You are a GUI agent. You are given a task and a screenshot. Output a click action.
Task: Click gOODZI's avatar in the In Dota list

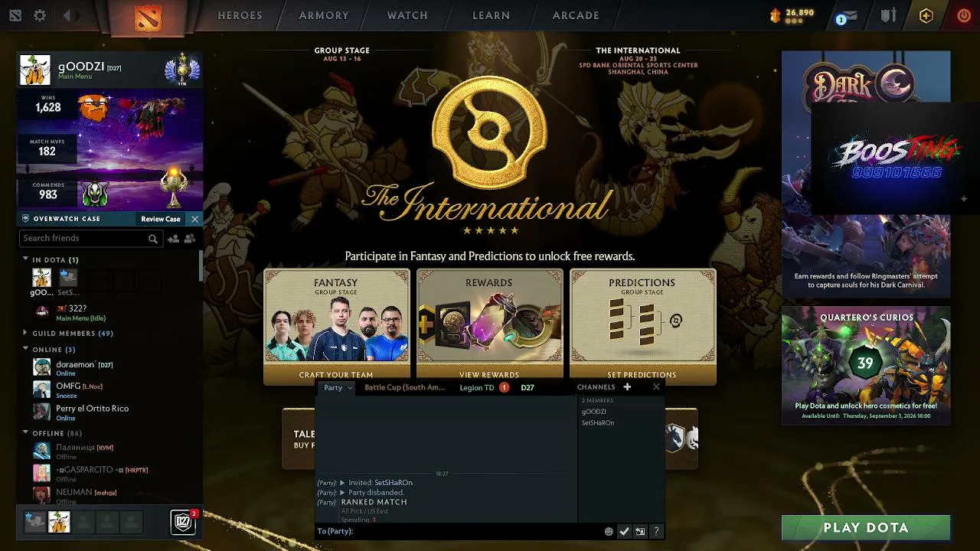41,279
